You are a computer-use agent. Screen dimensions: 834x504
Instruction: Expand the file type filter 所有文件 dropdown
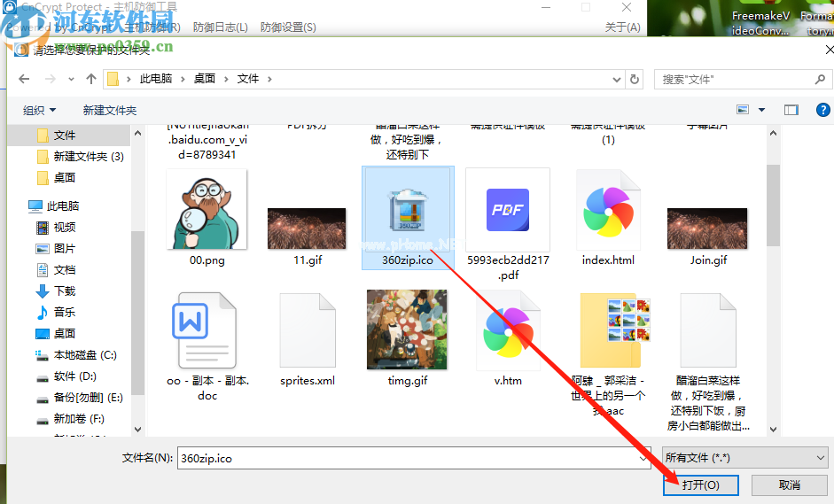(744, 458)
